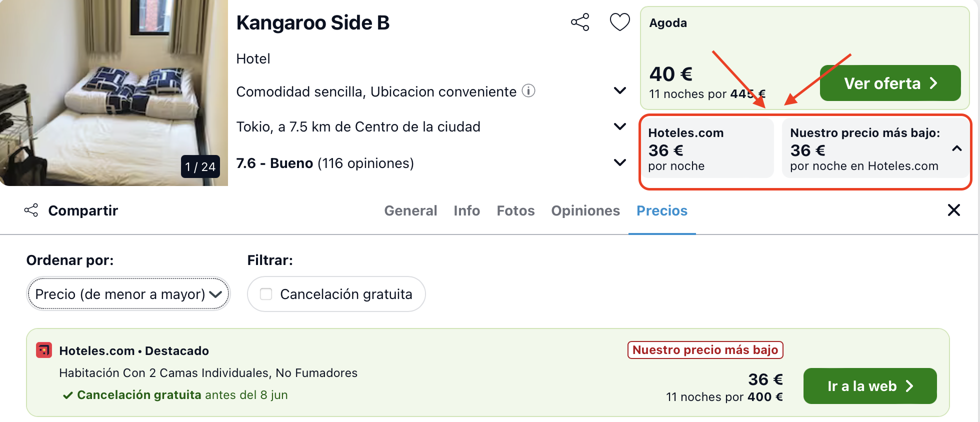Click arrow icon on Ver oferta
The width and height of the screenshot is (980, 422).
(933, 83)
